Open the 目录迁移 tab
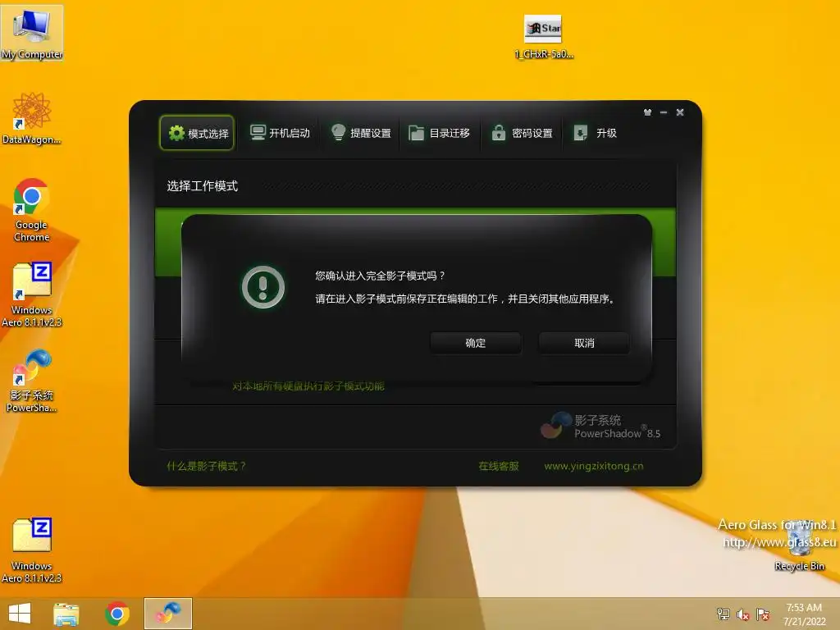This screenshot has width=840, height=630. pos(440,133)
